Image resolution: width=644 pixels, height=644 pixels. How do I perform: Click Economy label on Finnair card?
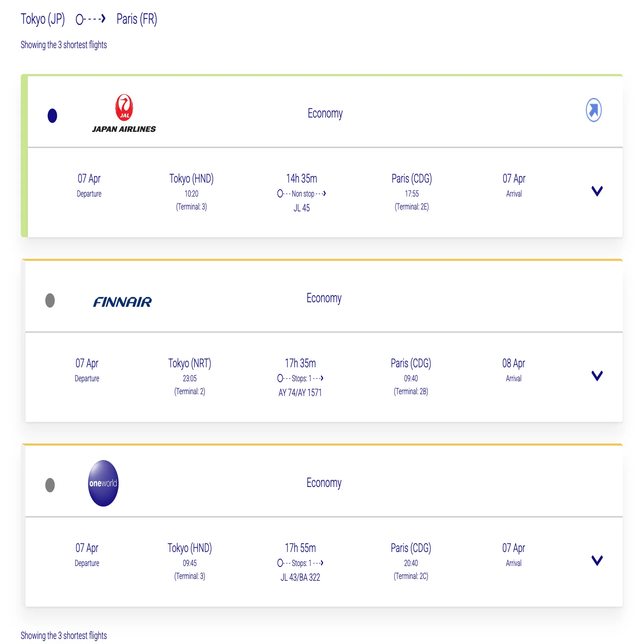(x=324, y=298)
